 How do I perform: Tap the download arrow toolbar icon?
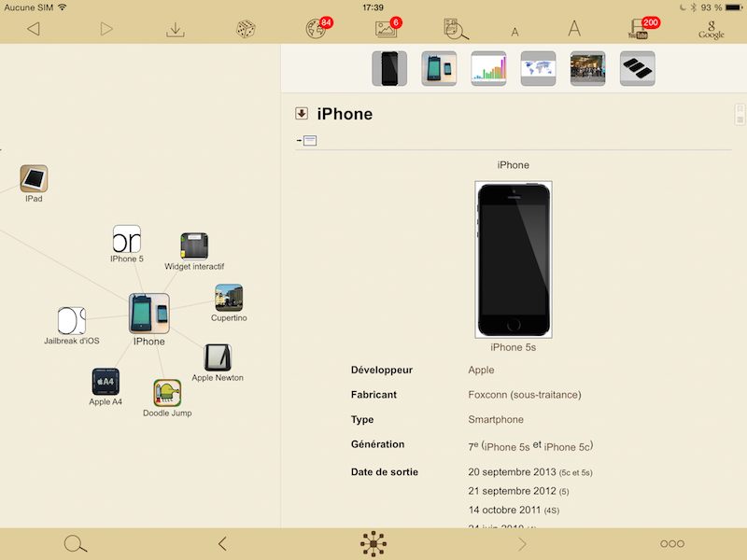coord(176,30)
